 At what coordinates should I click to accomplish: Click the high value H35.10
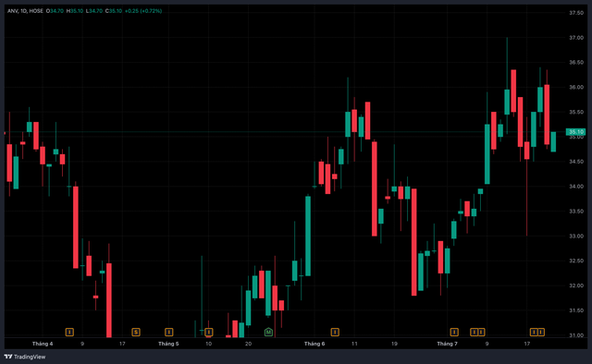coord(75,11)
